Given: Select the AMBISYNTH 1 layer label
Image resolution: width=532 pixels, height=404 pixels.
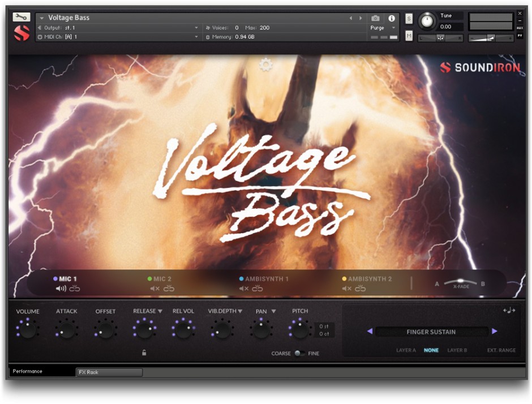Looking at the screenshot, I should pos(267,279).
